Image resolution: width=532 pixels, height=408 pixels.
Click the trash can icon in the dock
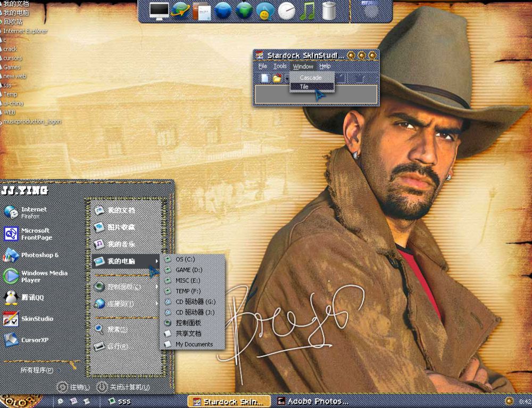(x=329, y=11)
